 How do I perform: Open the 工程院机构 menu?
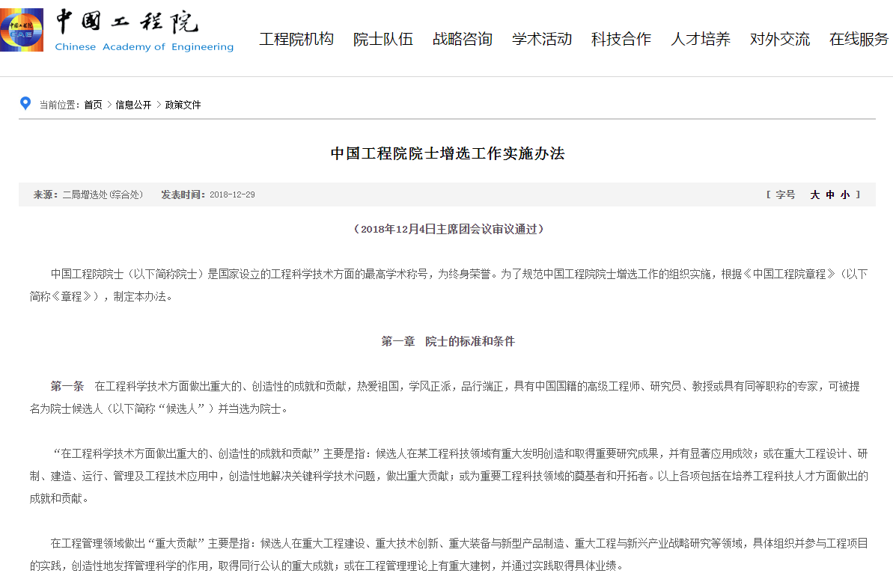(296, 40)
